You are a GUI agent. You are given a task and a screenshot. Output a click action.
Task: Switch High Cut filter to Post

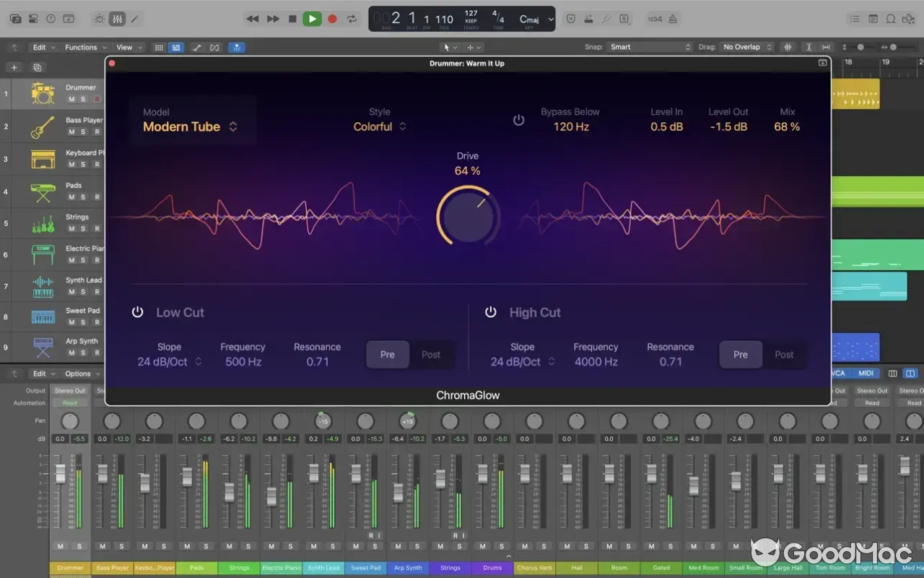[784, 354]
